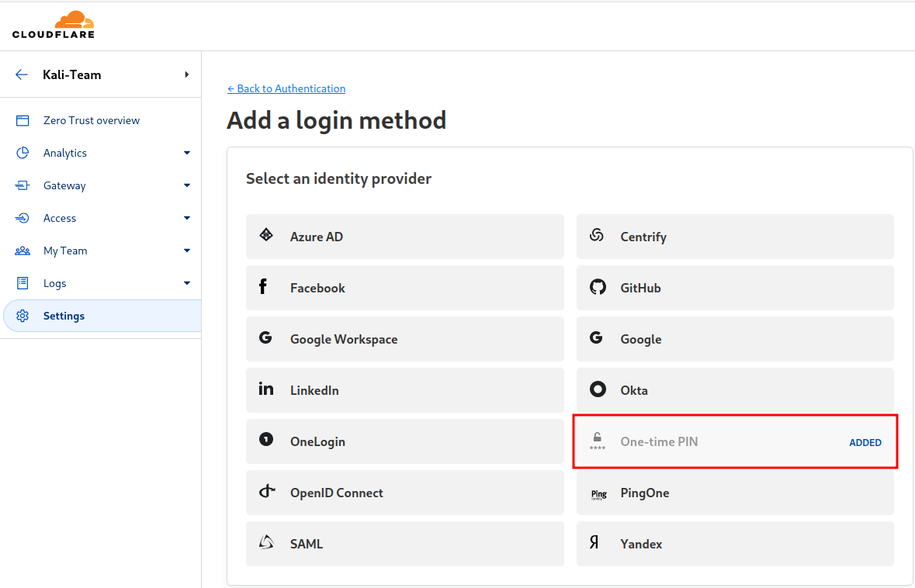Click the Kali-Team account name
This screenshot has height=588, width=915.
71,74
